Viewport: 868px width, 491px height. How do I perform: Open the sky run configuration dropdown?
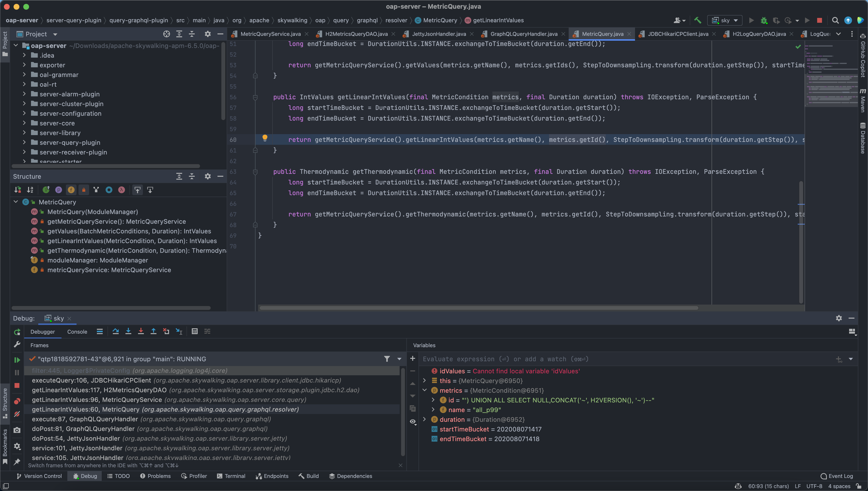pos(725,20)
